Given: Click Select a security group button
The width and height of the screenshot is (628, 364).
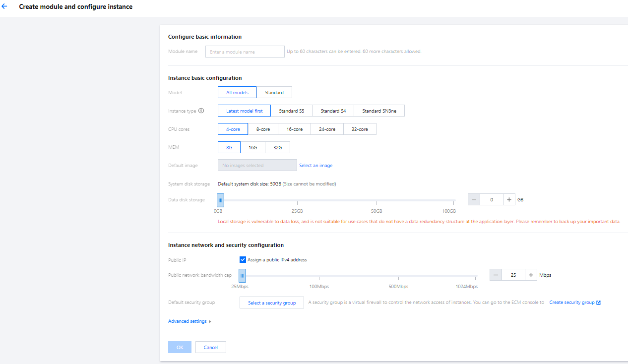Looking at the screenshot, I should 272,303.
